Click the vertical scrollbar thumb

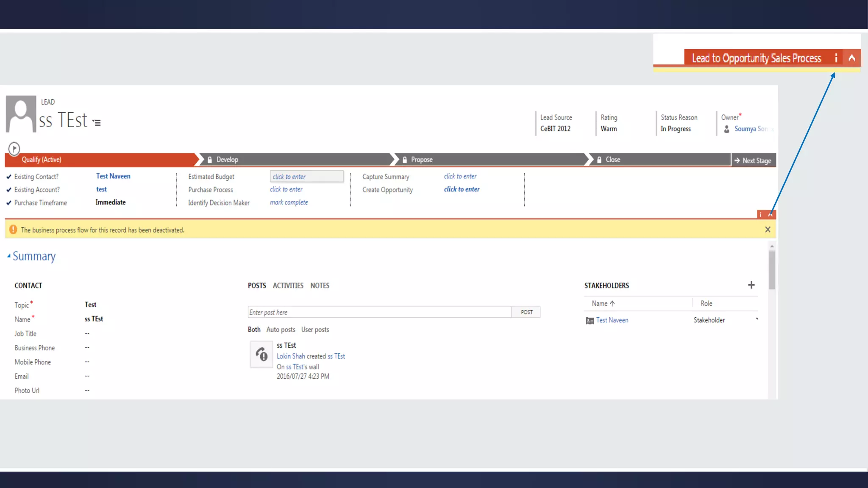772,270
